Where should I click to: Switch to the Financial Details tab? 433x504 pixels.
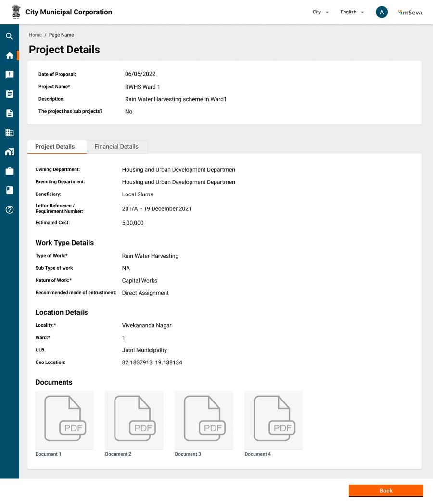[x=116, y=147]
